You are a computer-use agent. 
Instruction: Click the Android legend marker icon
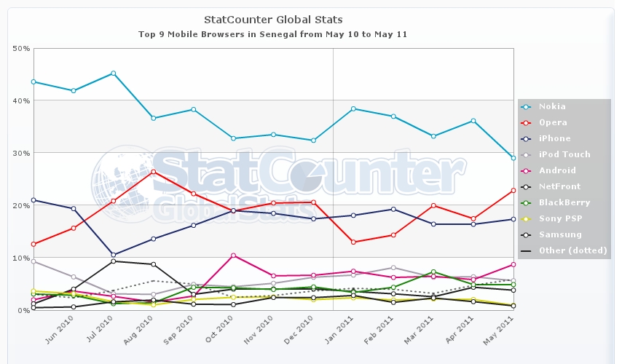click(527, 170)
